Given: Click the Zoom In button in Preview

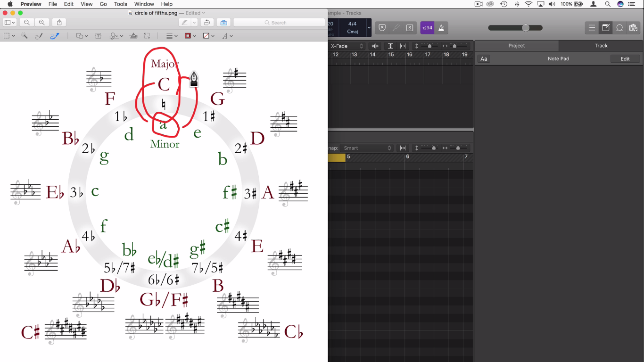Looking at the screenshot, I should coord(42,23).
